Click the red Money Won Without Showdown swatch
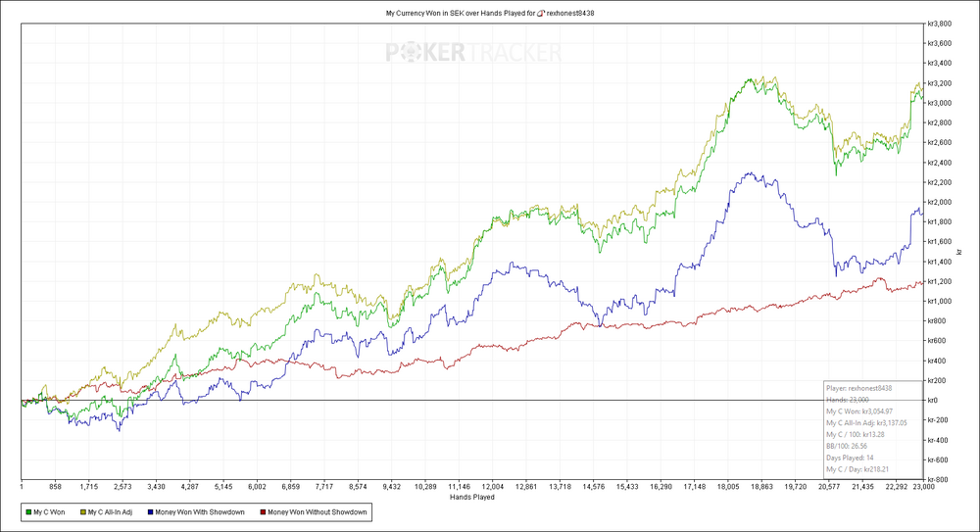980x532 pixels. click(263, 512)
